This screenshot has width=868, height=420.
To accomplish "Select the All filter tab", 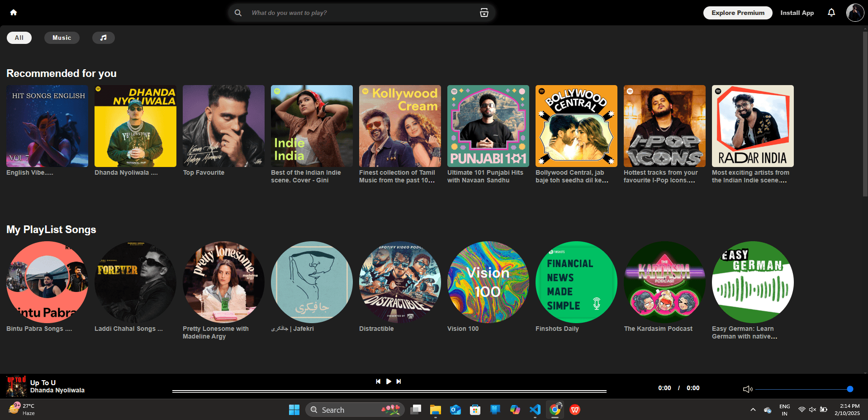I will click(19, 38).
